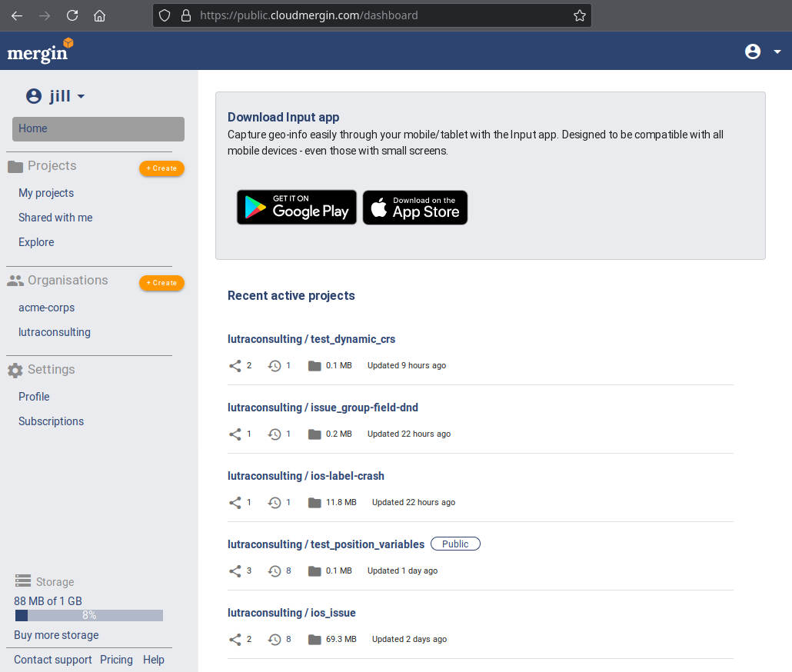Screen dimensions: 792x672
Task: Click share icon for ios_issue
Action: [x=235, y=639]
